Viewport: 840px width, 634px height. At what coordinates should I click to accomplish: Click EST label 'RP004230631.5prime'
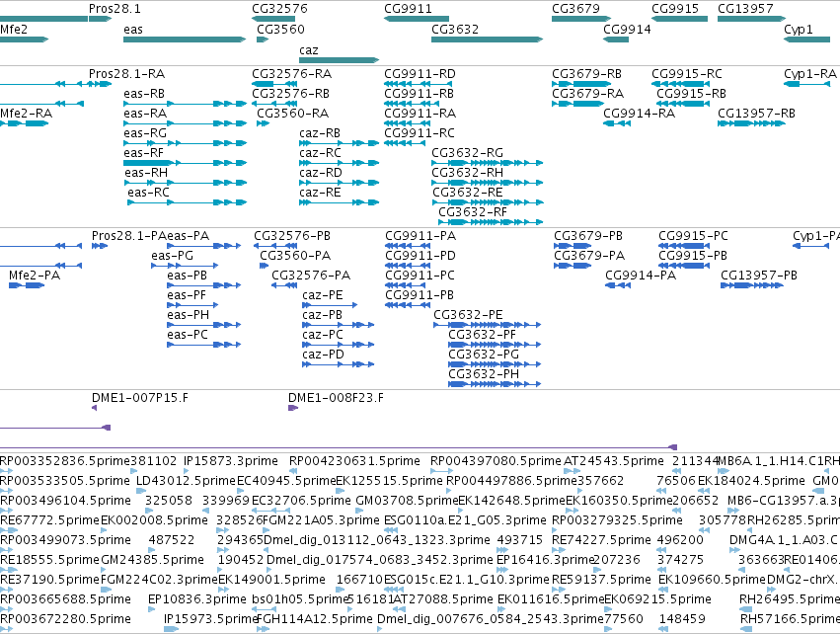pyautogui.click(x=354, y=461)
